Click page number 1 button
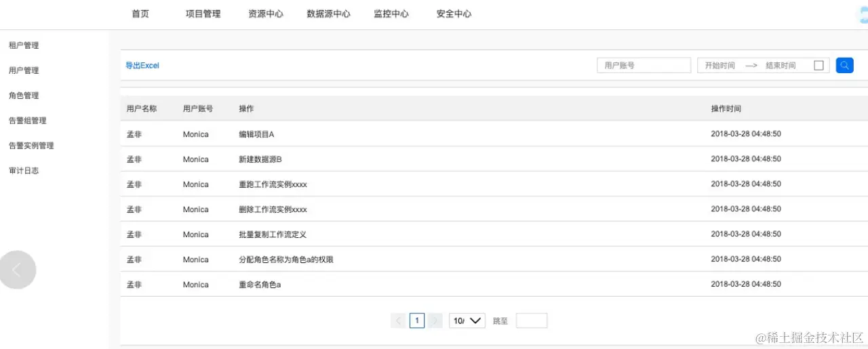The height and width of the screenshot is (349, 868). [417, 321]
